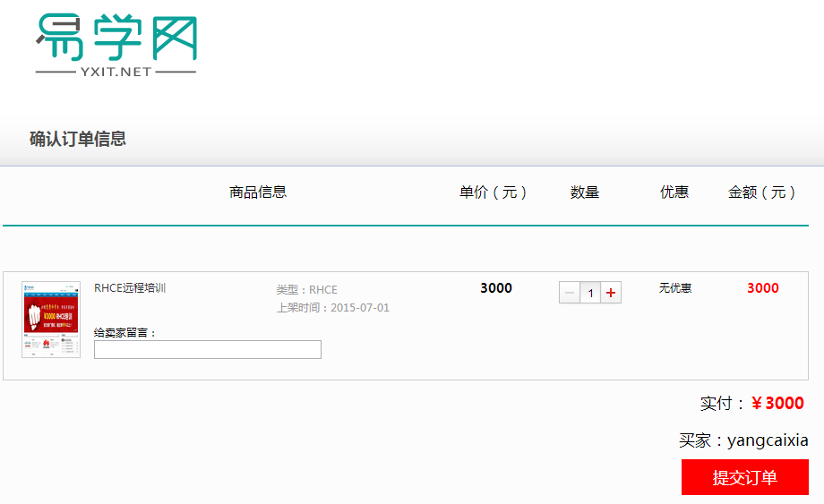824x504 pixels.
Task: Click the 商品信息 column header
Action: (258, 192)
